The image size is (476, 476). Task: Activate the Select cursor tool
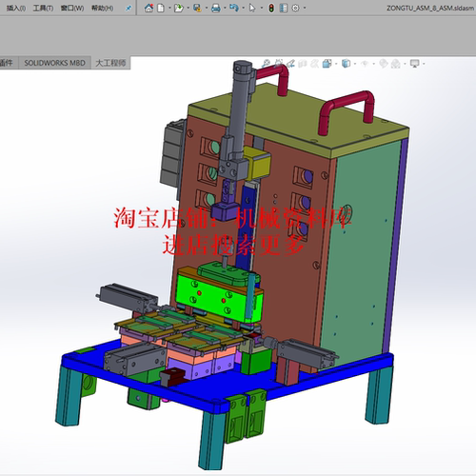pos(252,8)
